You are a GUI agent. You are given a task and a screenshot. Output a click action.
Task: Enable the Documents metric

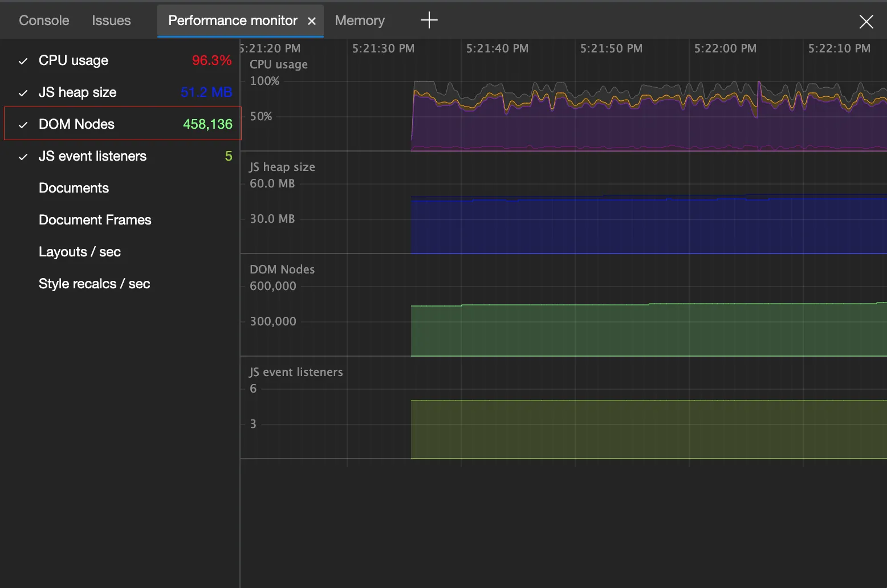click(74, 188)
